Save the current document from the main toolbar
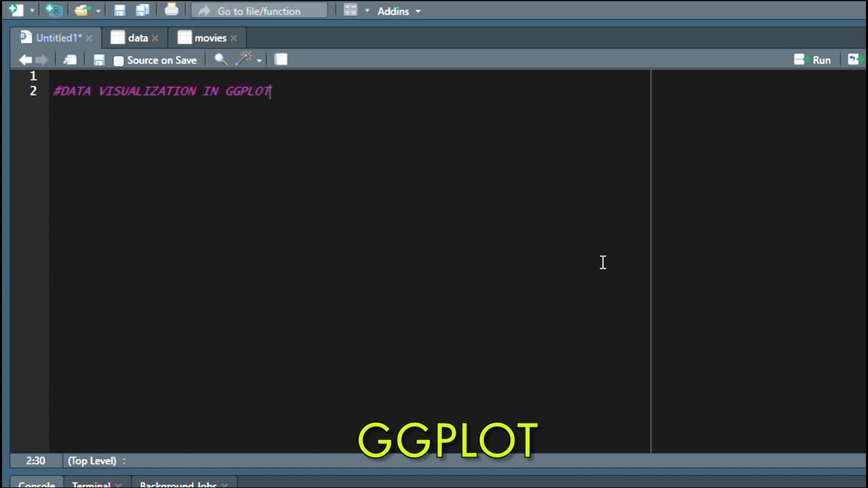The height and width of the screenshot is (488, 868). (x=119, y=10)
